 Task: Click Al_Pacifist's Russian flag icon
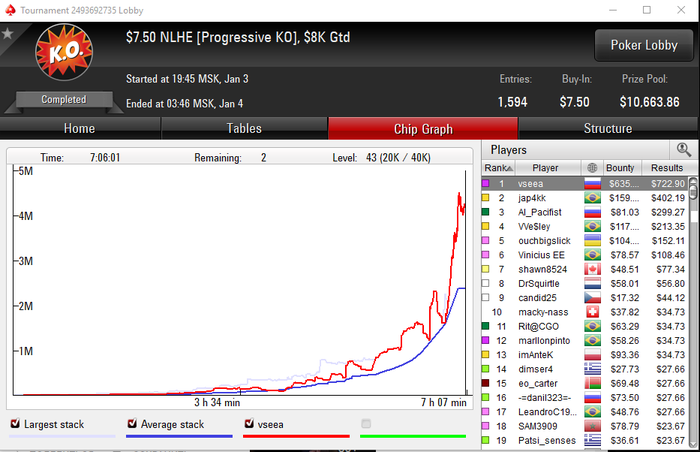pyautogui.click(x=592, y=212)
